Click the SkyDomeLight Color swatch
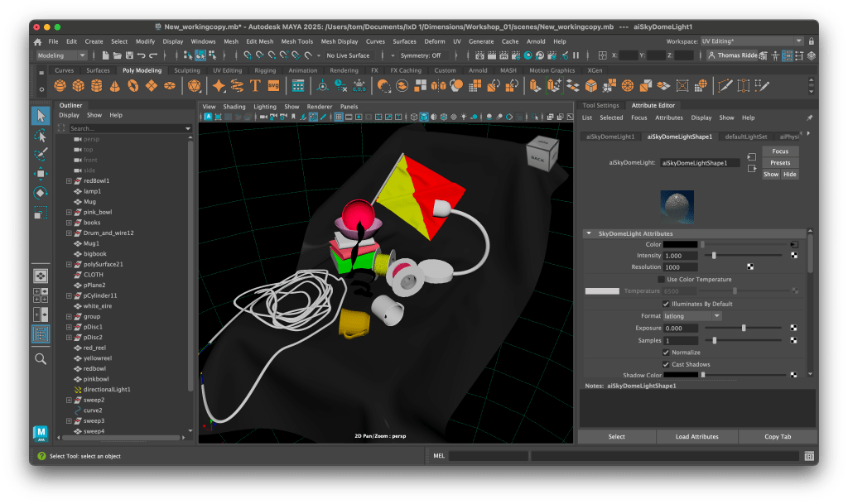 [681, 245]
